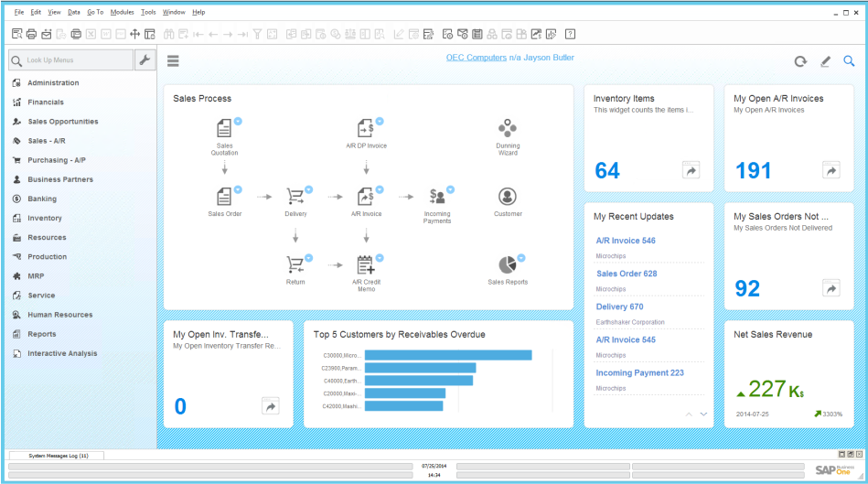868x484 pixels.
Task: Open the A/R Invoice 546 link
Action: tap(626, 241)
